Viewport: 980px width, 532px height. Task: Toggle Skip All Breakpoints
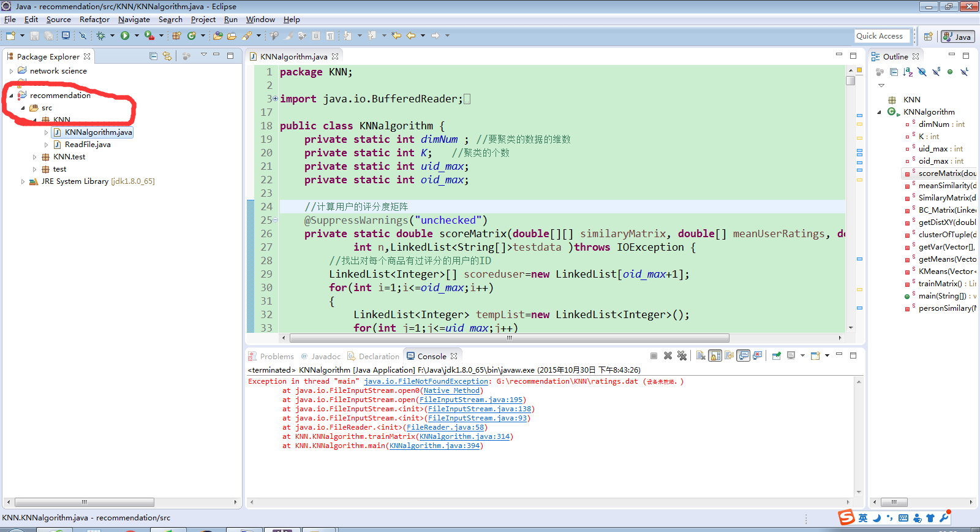[x=82, y=36]
